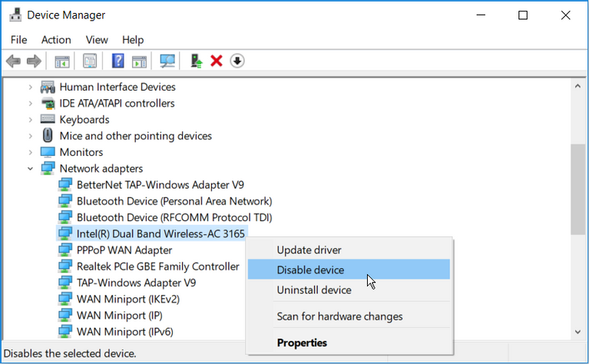
Task: Click the Back arrow toolbar icon
Action: [x=13, y=61]
